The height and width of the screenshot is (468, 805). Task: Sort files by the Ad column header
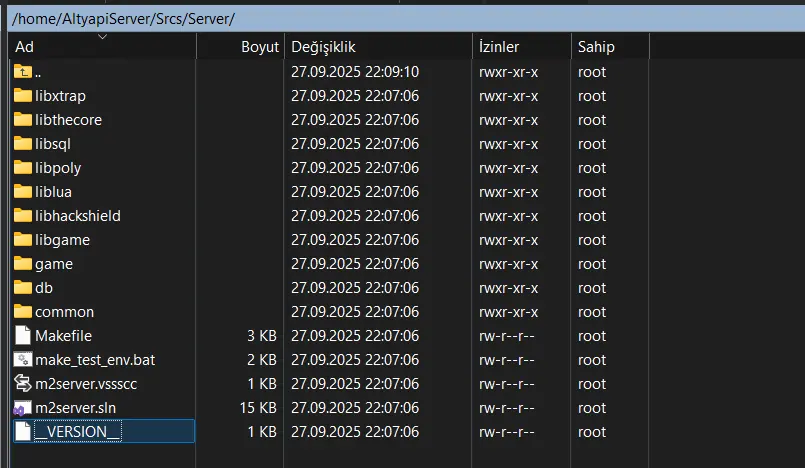click(100, 47)
